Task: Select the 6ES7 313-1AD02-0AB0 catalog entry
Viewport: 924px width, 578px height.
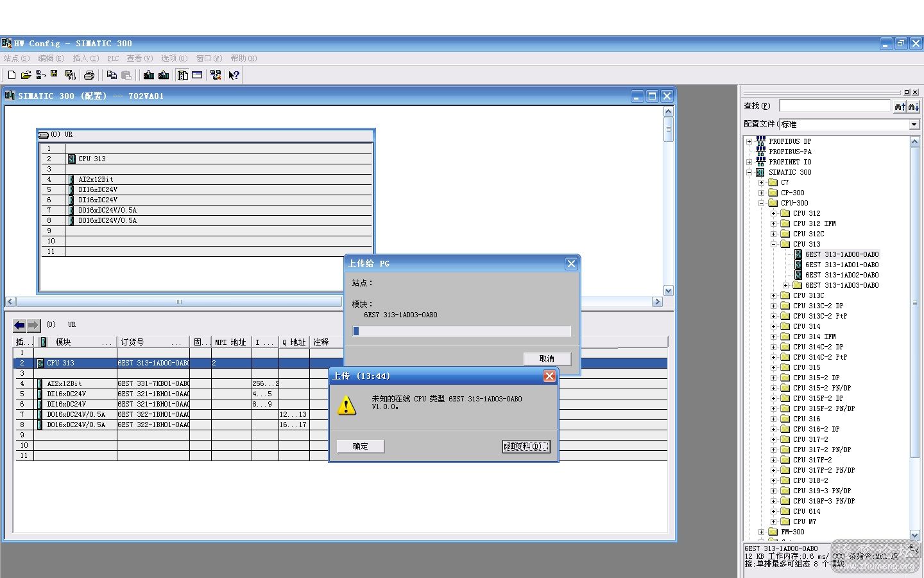Action: (841, 275)
